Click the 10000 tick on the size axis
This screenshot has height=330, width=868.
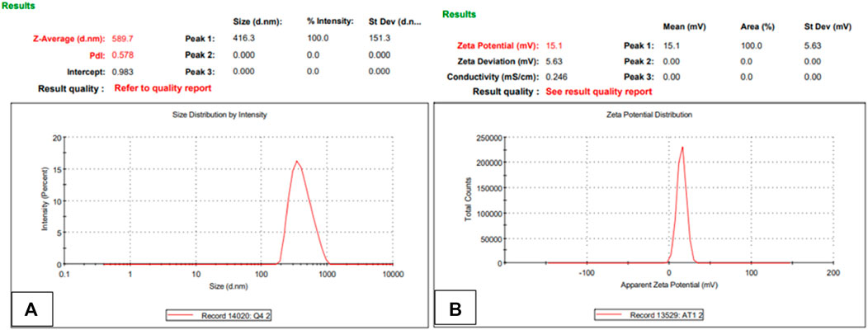pos(392,275)
